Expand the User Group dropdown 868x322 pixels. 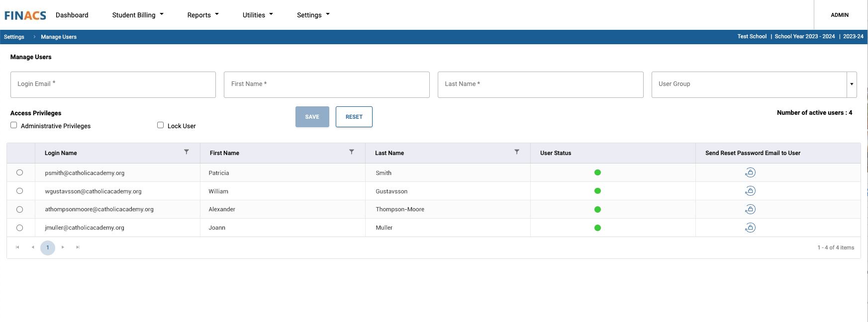tap(851, 84)
